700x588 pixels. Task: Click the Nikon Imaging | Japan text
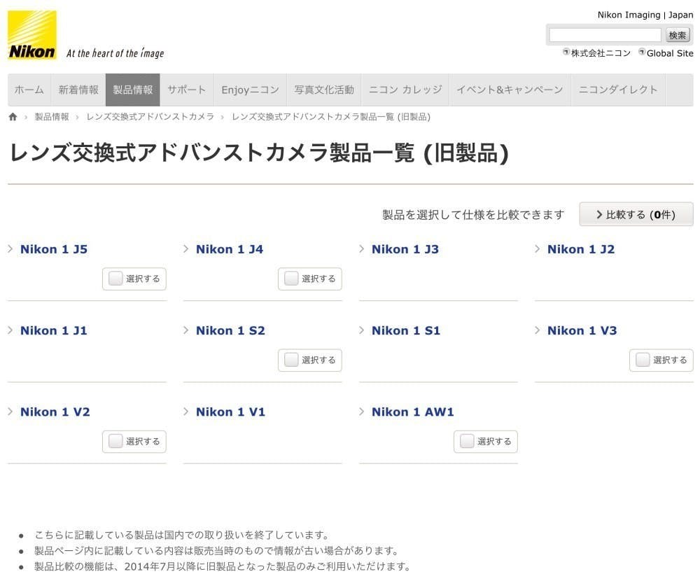tap(645, 15)
